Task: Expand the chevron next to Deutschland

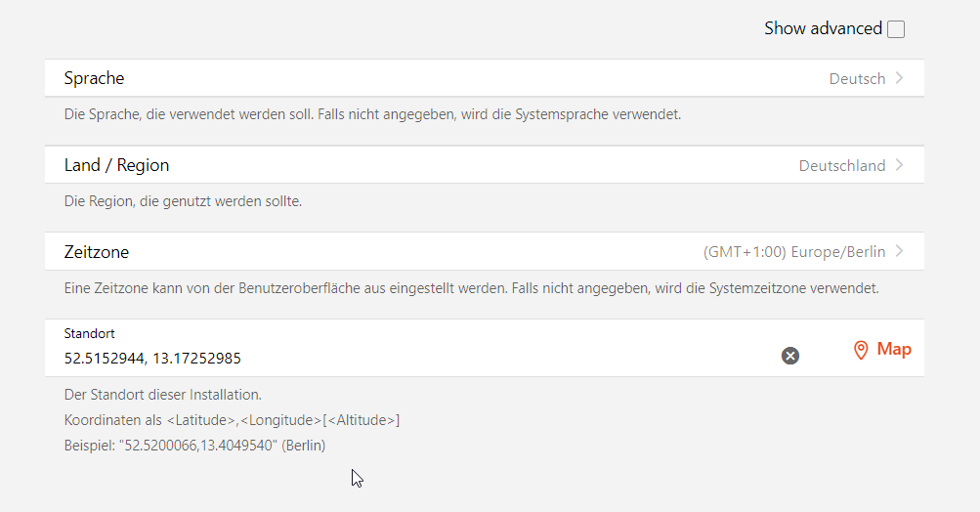Action: [x=900, y=165]
